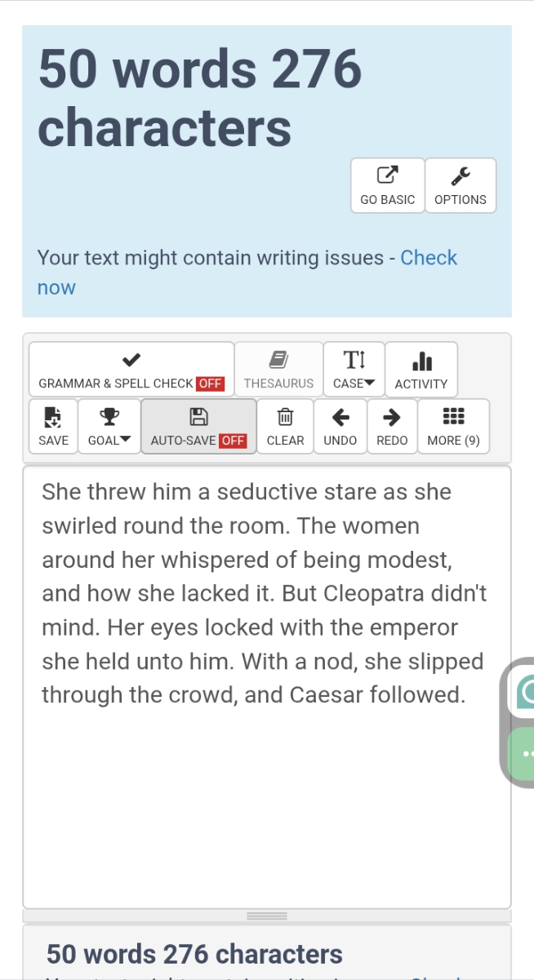Click the red OFF badge on Auto-Save
Image resolution: width=534 pixels, height=980 pixels.
233,441
